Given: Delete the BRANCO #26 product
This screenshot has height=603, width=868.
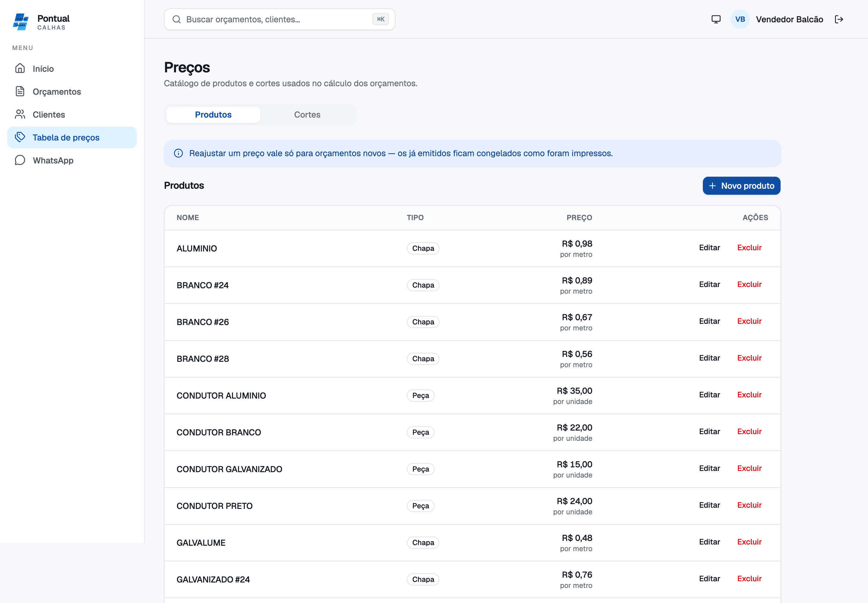Looking at the screenshot, I should point(749,321).
